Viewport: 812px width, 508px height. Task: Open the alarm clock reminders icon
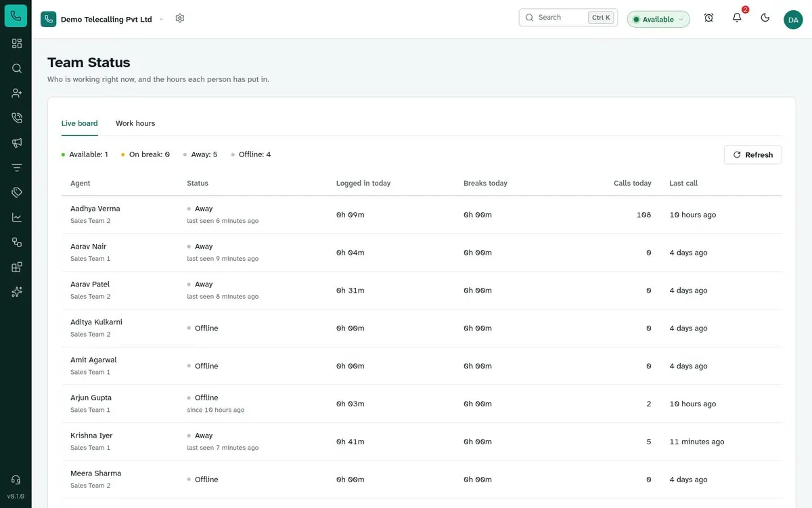[x=708, y=18]
